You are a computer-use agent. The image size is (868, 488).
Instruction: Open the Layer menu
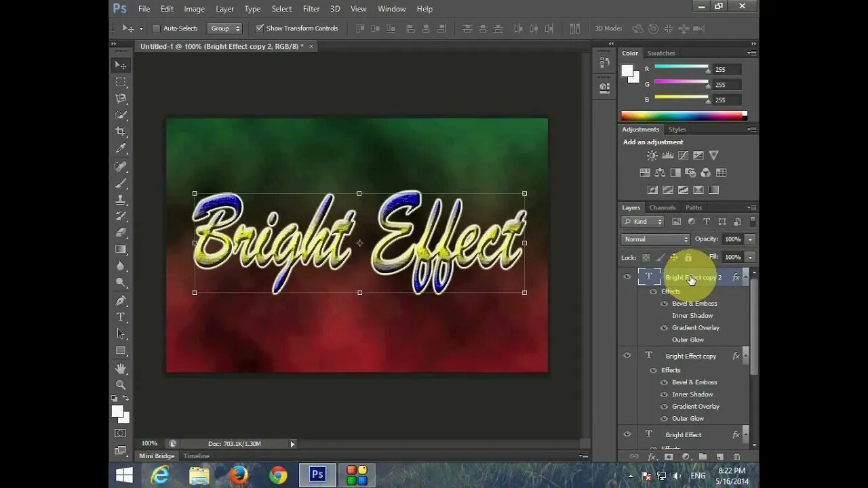pyautogui.click(x=224, y=9)
